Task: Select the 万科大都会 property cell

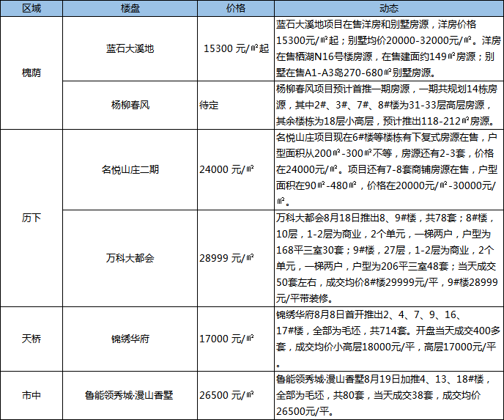Action: 130,258
